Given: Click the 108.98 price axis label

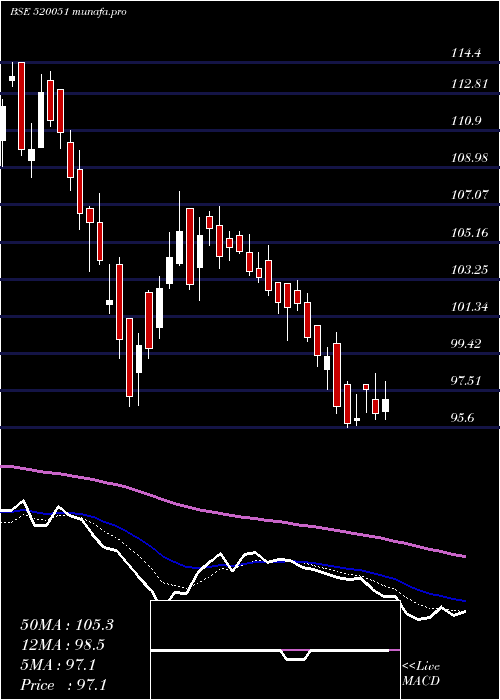Looking at the screenshot, I should pos(469,158).
